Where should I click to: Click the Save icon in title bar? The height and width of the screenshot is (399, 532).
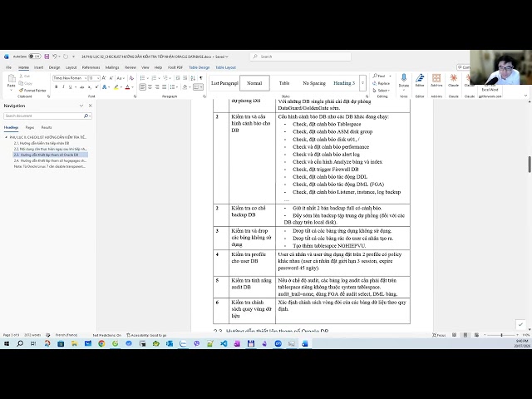(47, 57)
